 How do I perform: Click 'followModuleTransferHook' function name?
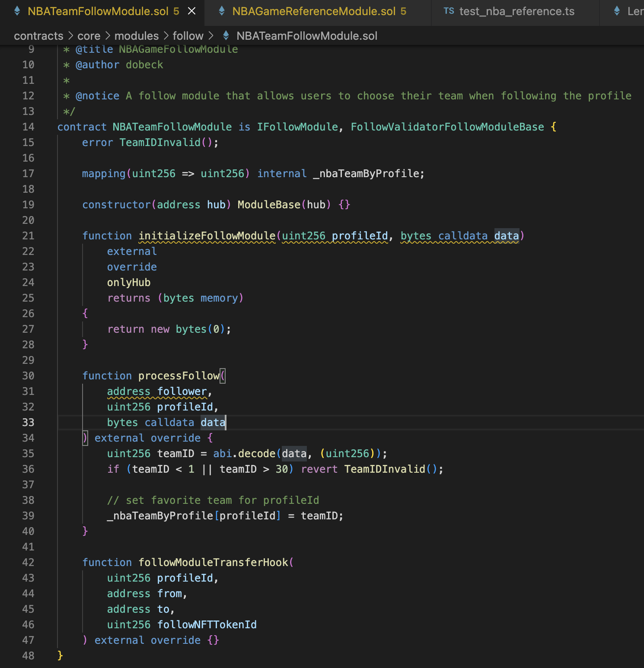[x=213, y=563]
